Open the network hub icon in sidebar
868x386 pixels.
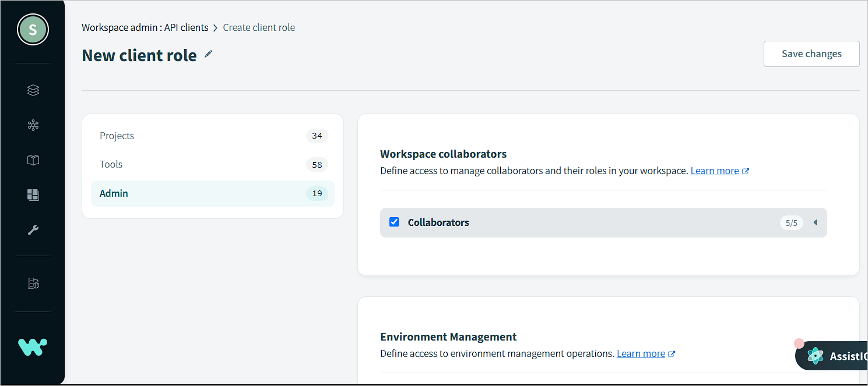[x=33, y=125]
